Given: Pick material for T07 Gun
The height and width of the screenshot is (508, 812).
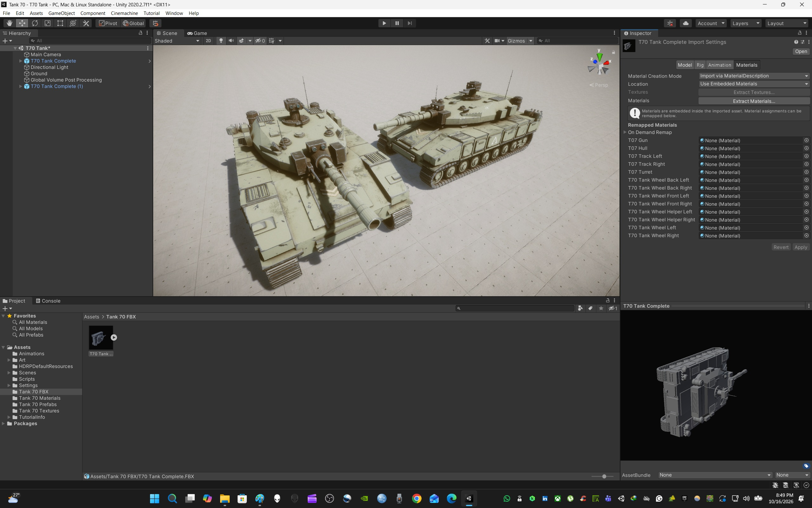Looking at the screenshot, I should click(x=806, y=140).
